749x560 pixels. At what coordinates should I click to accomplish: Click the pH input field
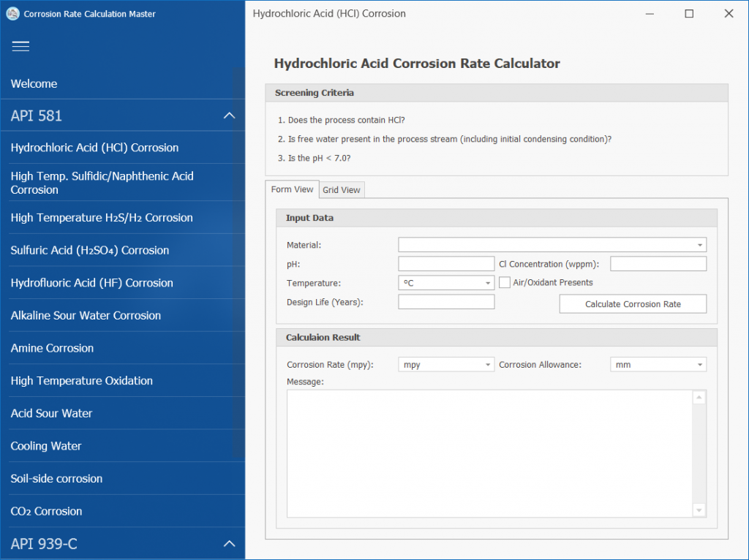[446, 264]
